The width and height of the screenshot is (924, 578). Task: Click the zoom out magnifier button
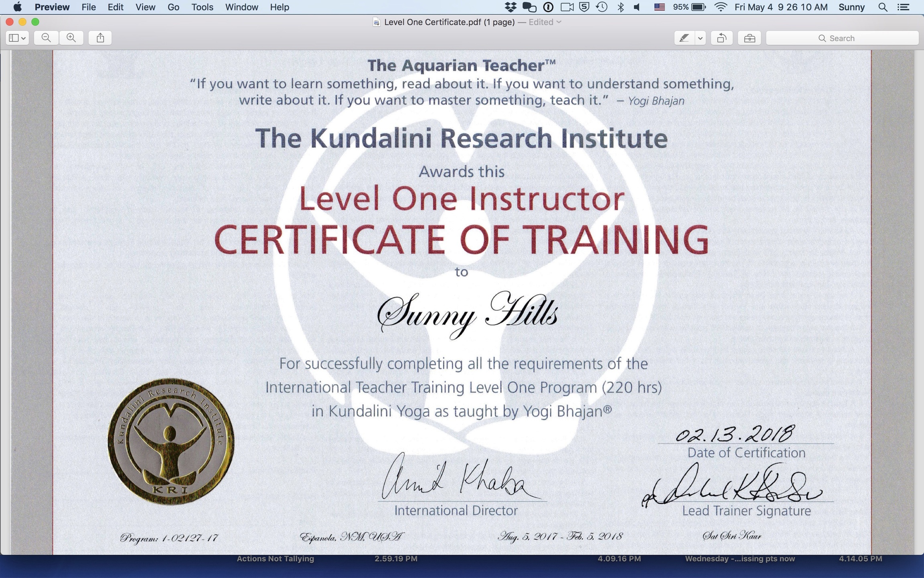pos(46,38)
